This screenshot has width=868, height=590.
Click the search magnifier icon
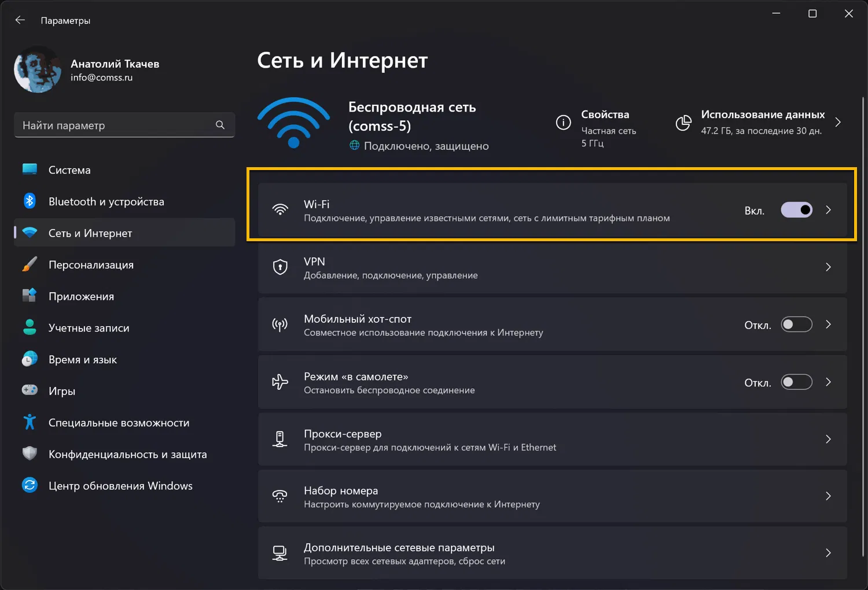[x=220, y=125]
